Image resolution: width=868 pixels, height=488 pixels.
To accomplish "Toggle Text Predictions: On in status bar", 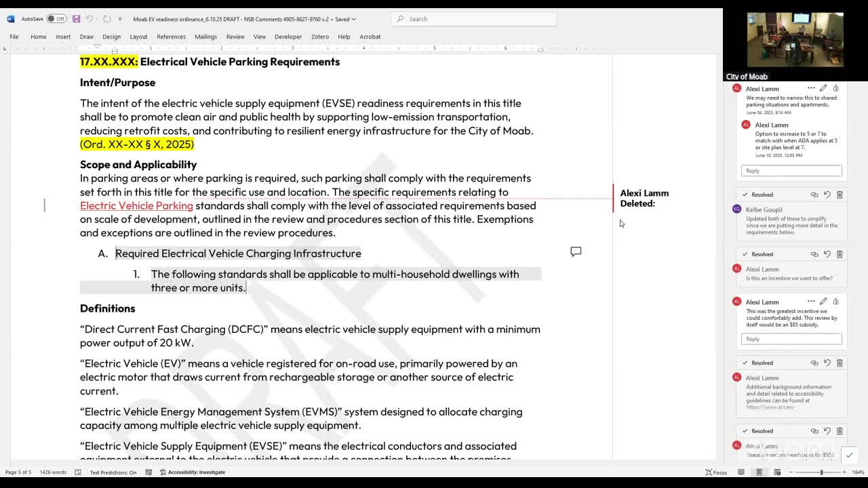I will coord(113,472).
